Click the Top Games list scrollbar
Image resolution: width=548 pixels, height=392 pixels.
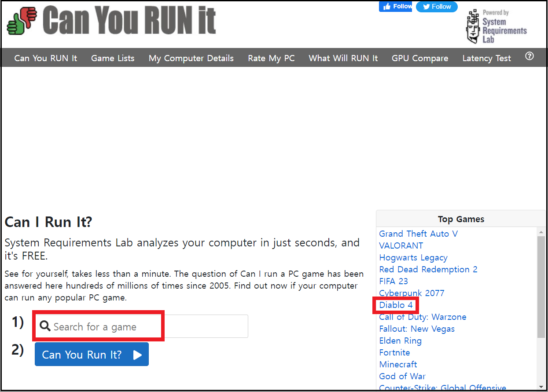(541, 287)
